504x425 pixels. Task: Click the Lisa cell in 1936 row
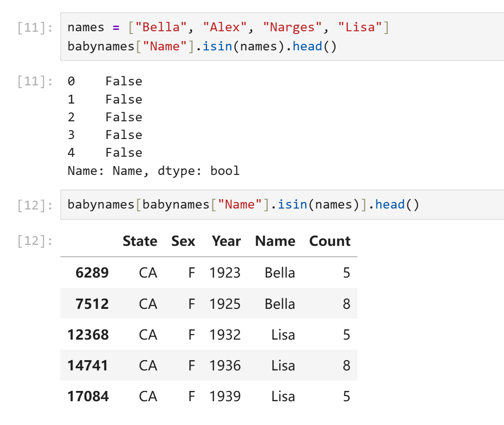[x=283, y=366]
